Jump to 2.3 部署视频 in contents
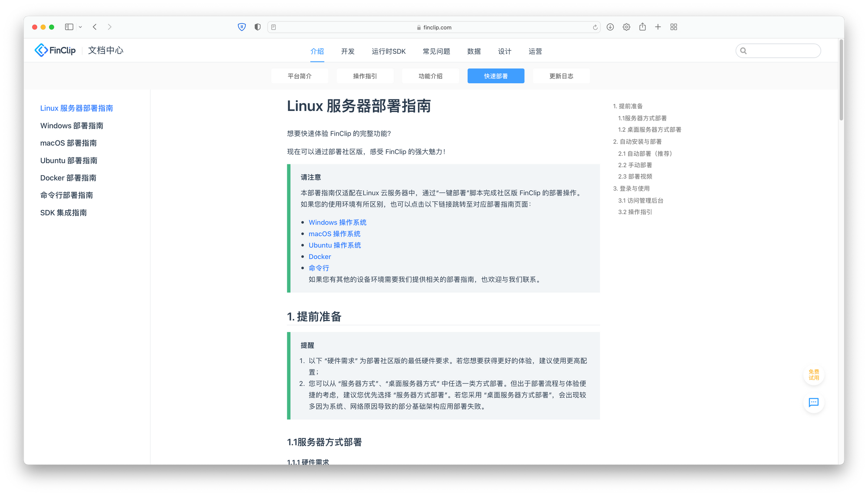868x496 pixels. [635, 176]
